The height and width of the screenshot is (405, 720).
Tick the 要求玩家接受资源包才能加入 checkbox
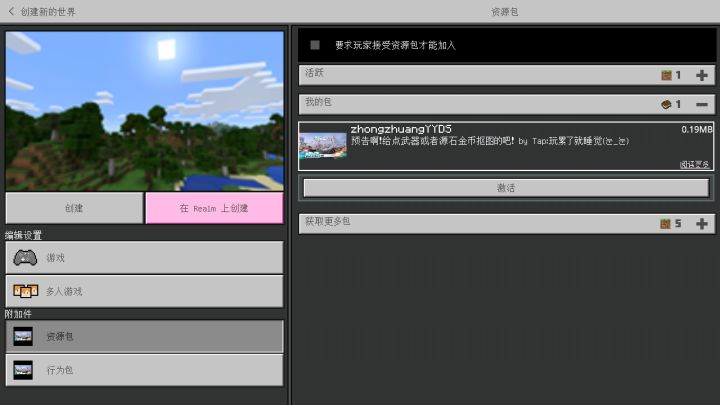[x=315, y=45]
